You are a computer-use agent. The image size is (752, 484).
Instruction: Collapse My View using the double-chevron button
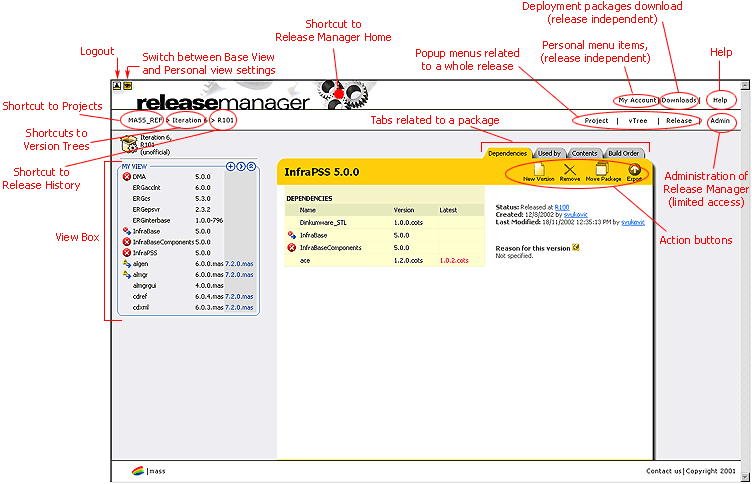[251, 166]
